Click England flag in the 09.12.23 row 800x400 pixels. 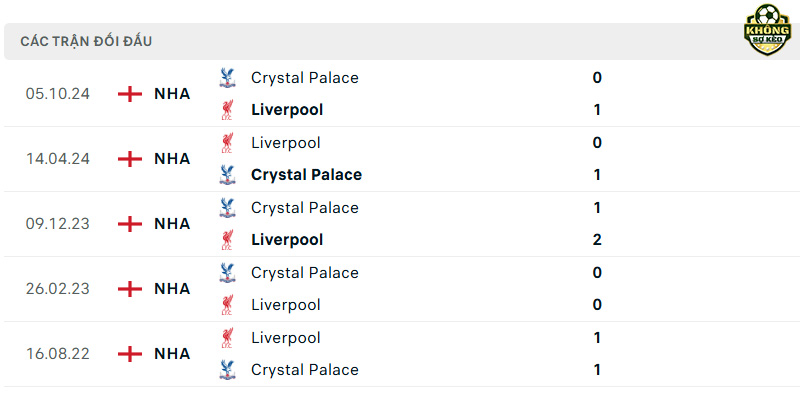point(130,223)
